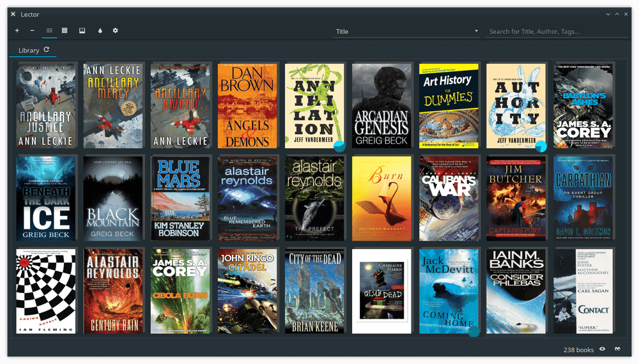Open Authority book cover
Screen dimensions: 639x364
point(516,106)
